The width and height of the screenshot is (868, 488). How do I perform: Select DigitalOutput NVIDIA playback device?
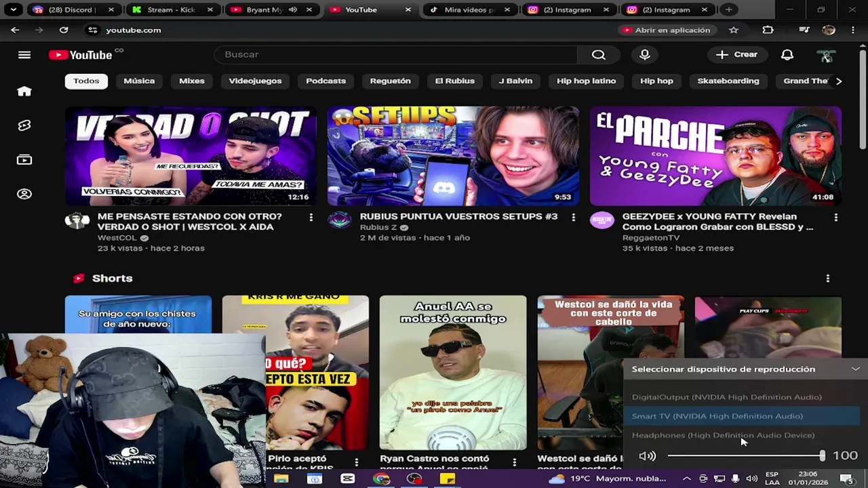pos(742,397)
